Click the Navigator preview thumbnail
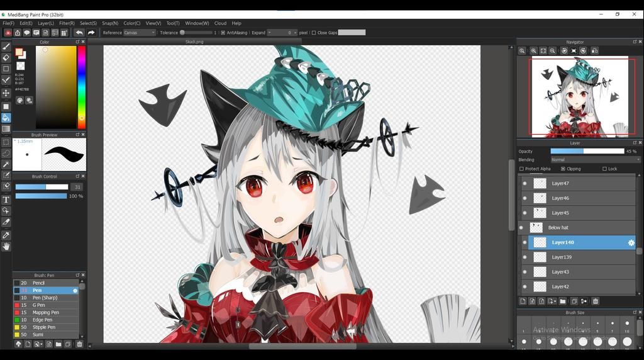This screenshot has width=644, height=360. [579, 97]
